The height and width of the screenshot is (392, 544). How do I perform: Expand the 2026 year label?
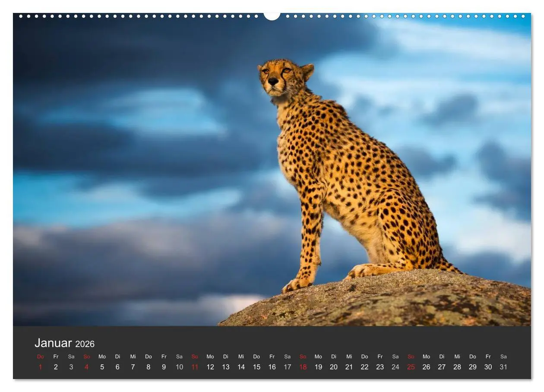[85, 344]
